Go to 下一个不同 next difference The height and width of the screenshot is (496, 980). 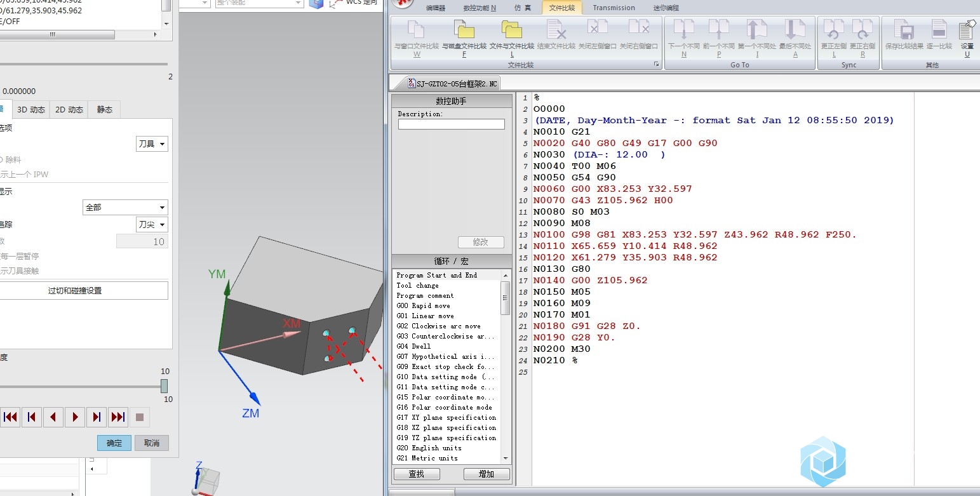coord(684,30)
